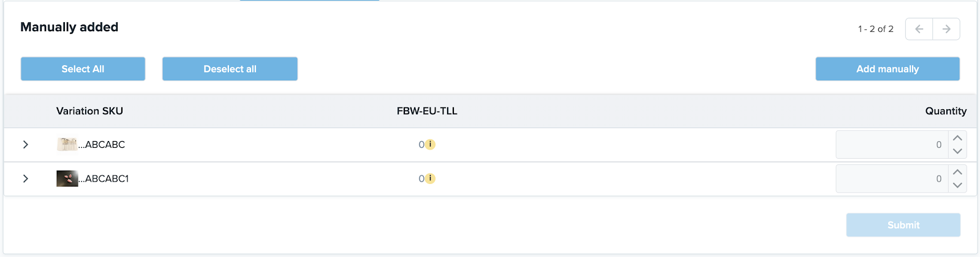Focus the ABCABC1 quantity input field
980x257 pixels.
coord(892,178)
